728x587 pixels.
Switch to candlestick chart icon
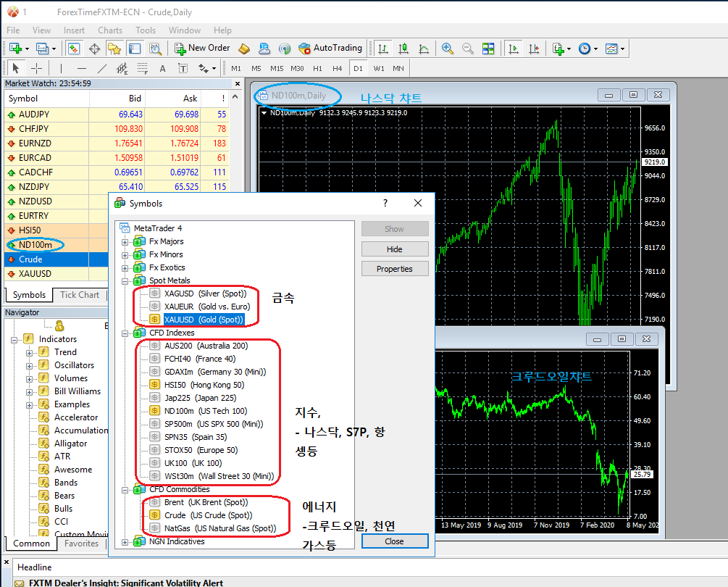point(403,49)
